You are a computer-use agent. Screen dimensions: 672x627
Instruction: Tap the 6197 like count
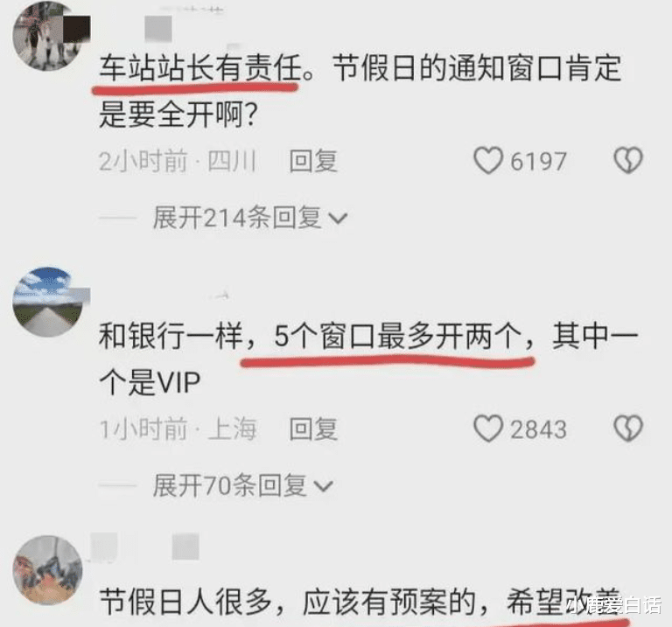(x=538, y=162)
